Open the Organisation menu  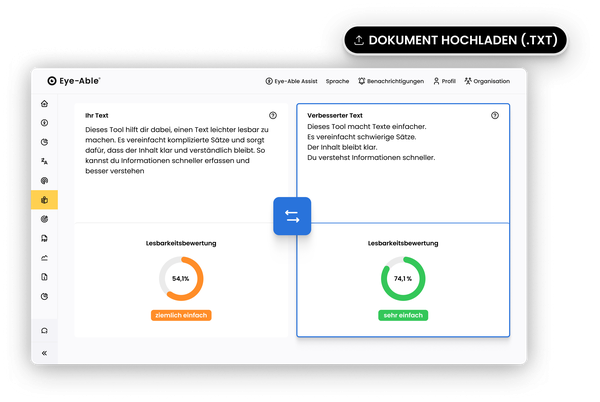[x=487, y=81]
